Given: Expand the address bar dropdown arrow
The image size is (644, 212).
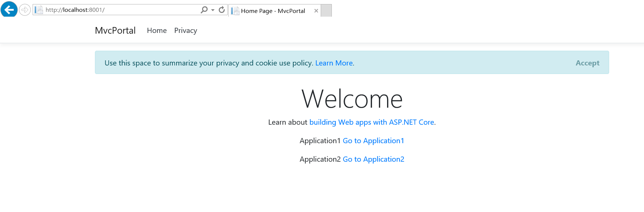Looking at the screenshot, I should [x=213, y=10].
